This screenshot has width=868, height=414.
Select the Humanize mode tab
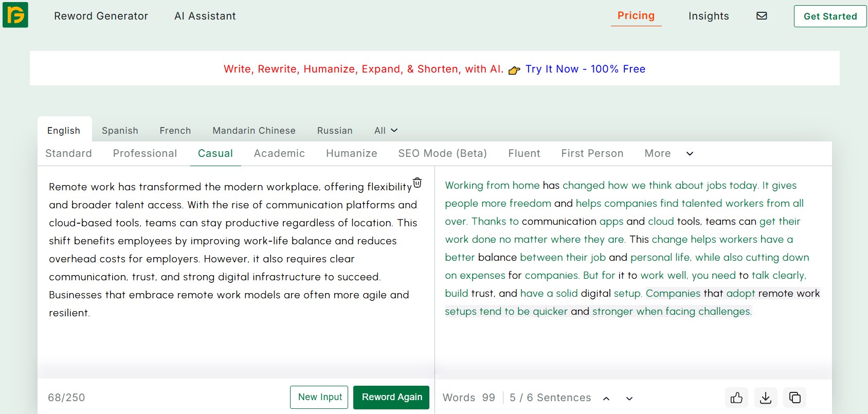point(352,153)
